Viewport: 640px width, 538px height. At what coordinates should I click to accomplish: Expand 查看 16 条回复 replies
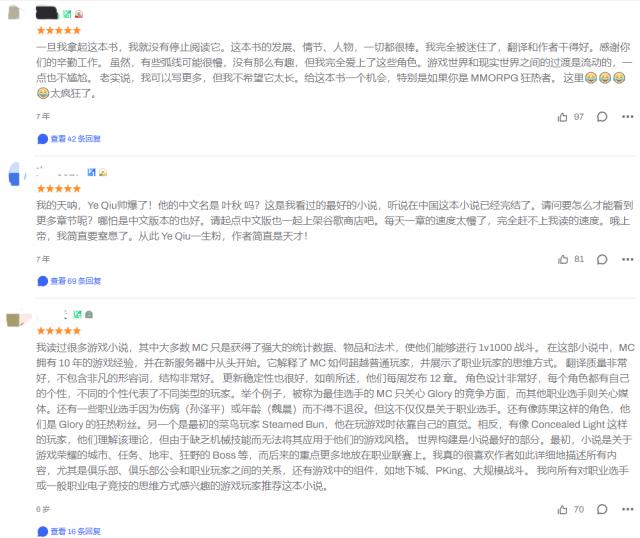69,531
